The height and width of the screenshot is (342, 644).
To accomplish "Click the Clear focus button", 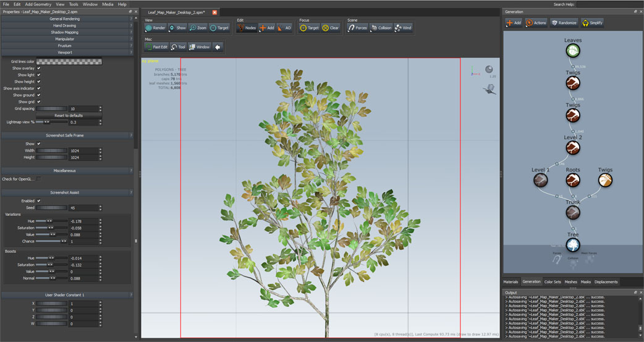I will pos(330,28).
